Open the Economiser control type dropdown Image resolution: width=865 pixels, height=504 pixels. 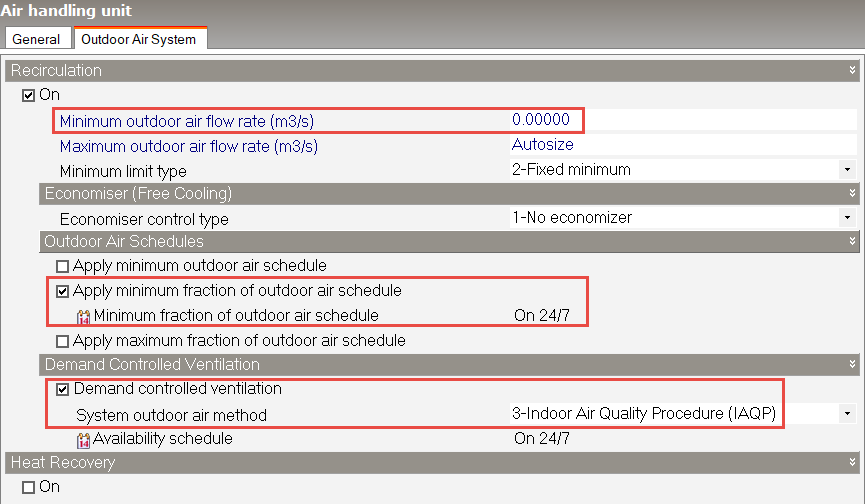click(x=847, y=218)
